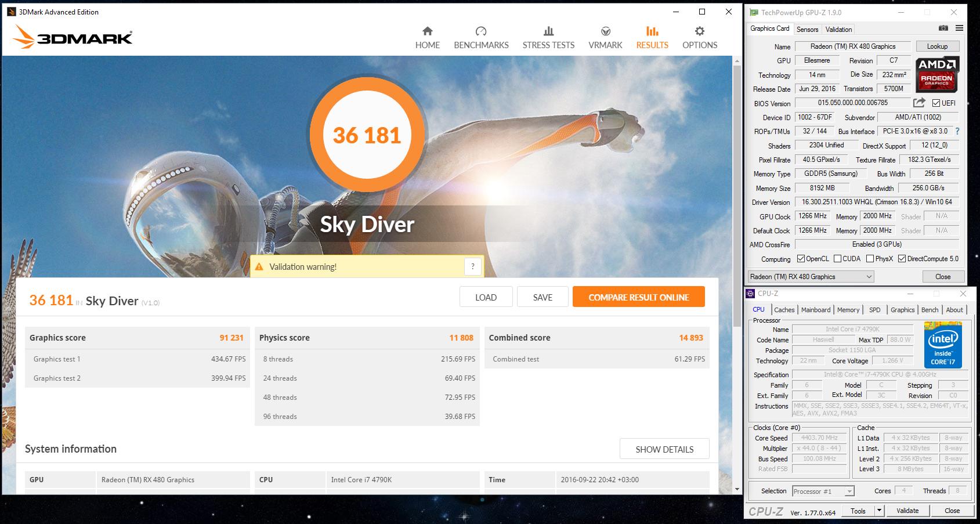Click the 36 181 score circle
Screen dimensions: 980x524
coord(367,135)
